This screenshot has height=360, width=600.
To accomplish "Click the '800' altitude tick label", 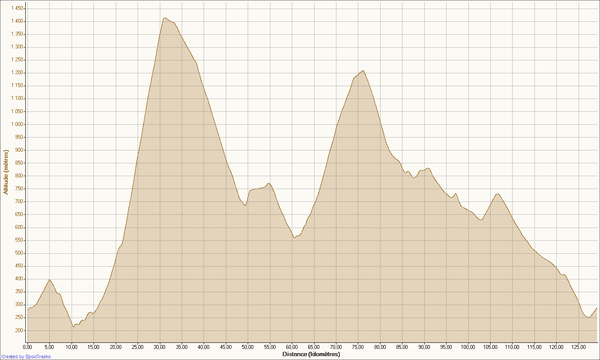I will 20,176.
